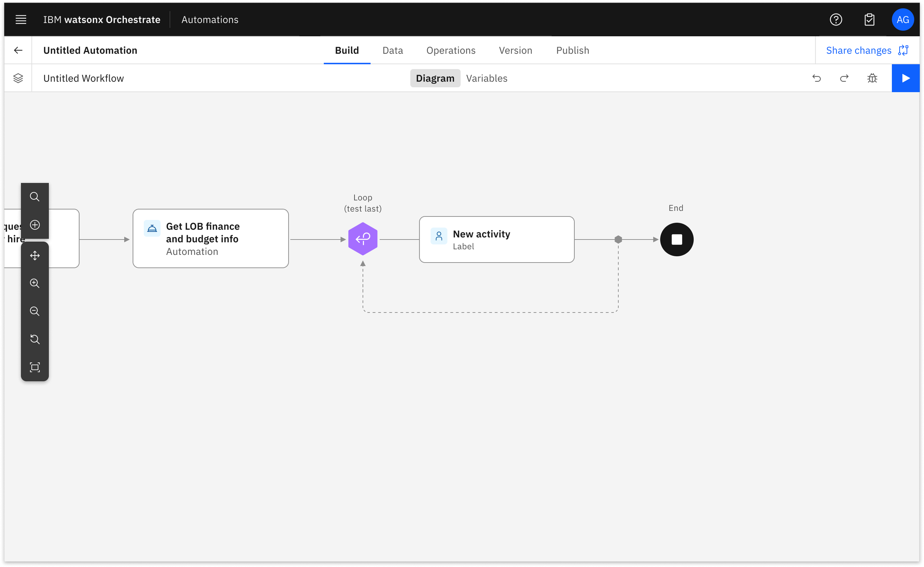Open the hamburger navigation menu

pos(21,20)
